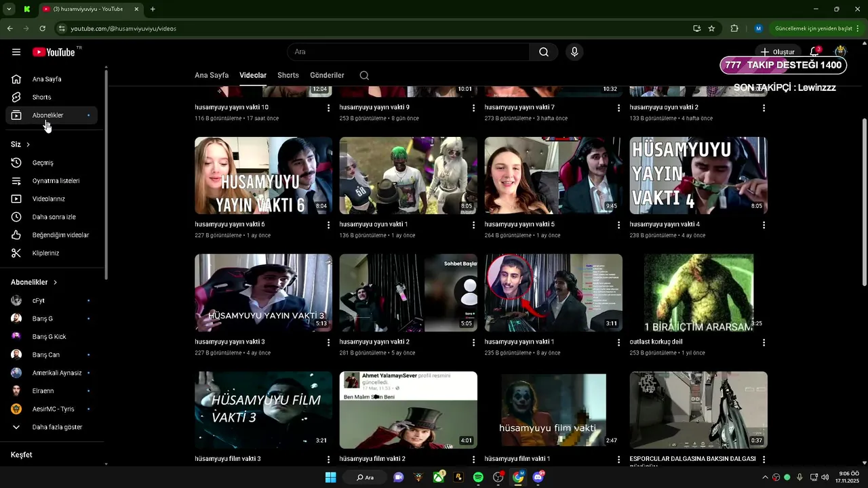Open options for hüsamyuyu yayın vakti 9

coord(474,108)
